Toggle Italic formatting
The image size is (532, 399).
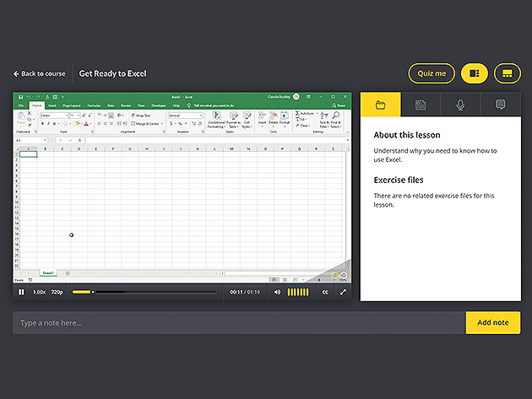coord(48,124)
